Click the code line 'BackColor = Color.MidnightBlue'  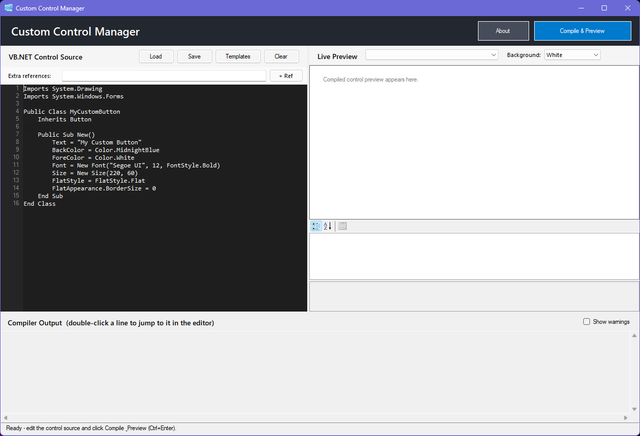pyautogui.click(x=106, y=150)
